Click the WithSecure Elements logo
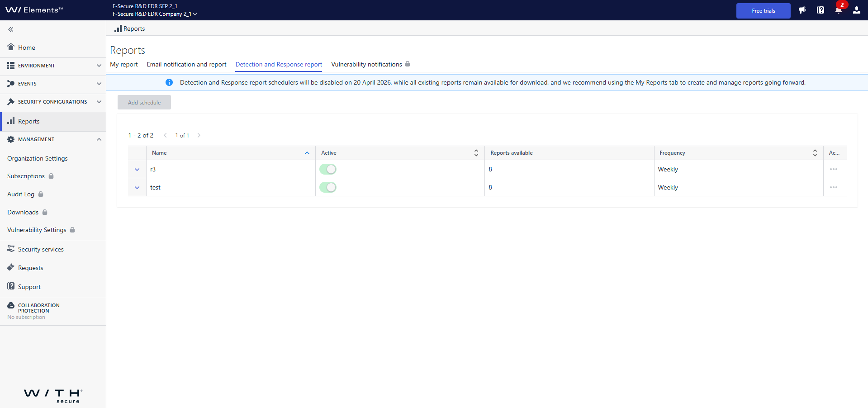Viewport: 868px width, 408px height. (x=34, y=10)
